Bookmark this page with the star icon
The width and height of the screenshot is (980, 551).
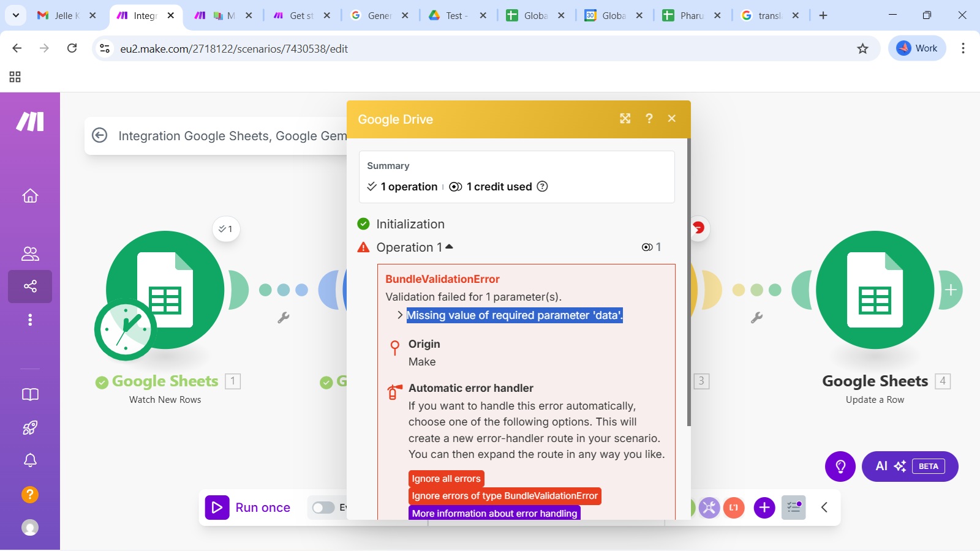click(x=862, y=48)
